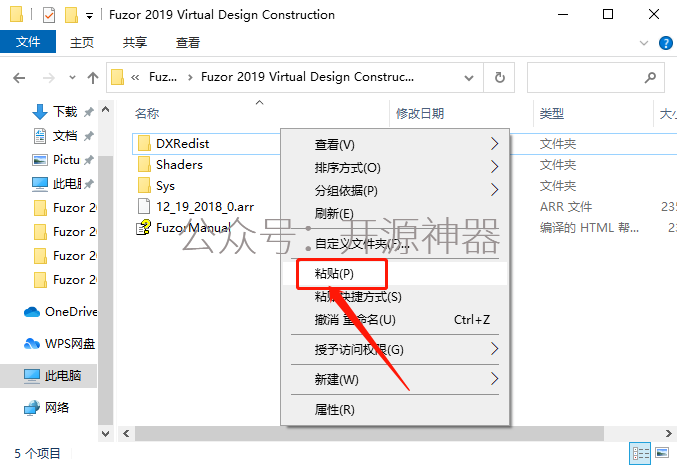677x466 pixels.
Task: Switch to the 共享 ribbon tab
Action: point(135,42)
